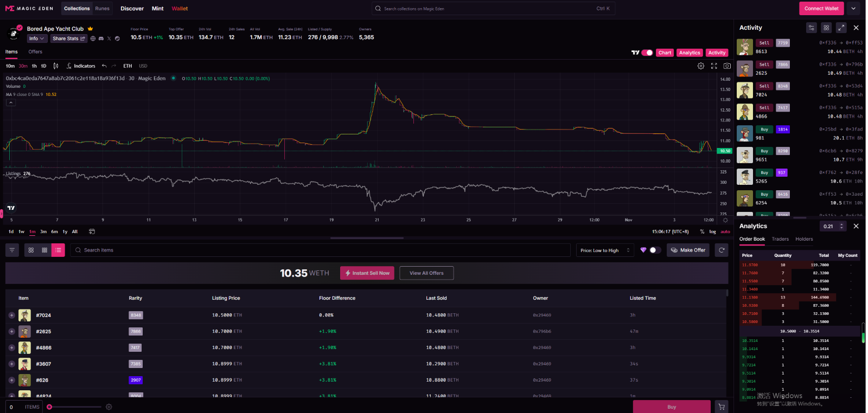Open the go-to-date calendar icon
Image resolution: width=868 pixels, height=413 pixels.
(92, 231)
